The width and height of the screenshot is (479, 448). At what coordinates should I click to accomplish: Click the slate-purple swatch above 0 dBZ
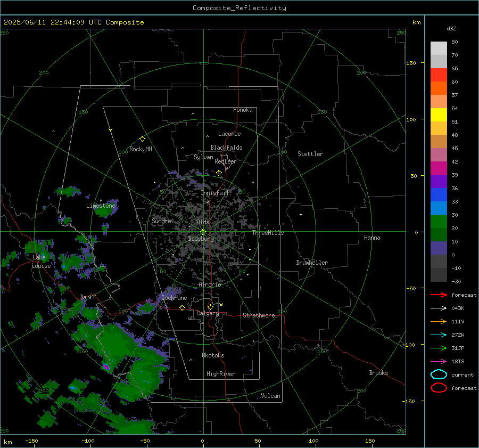[439, 248]
